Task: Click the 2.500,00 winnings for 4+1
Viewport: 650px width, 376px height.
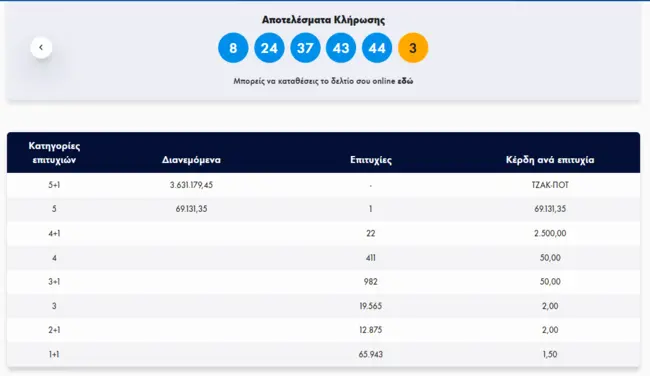Action: click(x=550, y=233)
